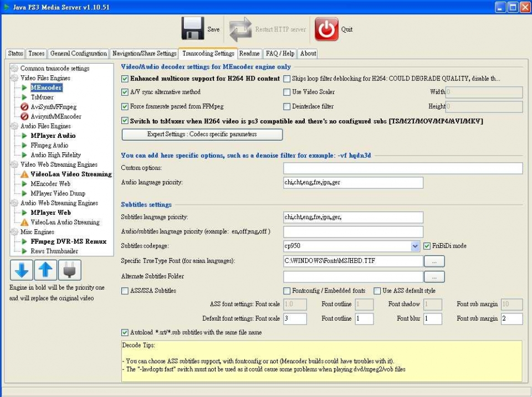Open the Subtitles codepage dropdown
Viewport: 532px width, 397px height.
[415, 246]
